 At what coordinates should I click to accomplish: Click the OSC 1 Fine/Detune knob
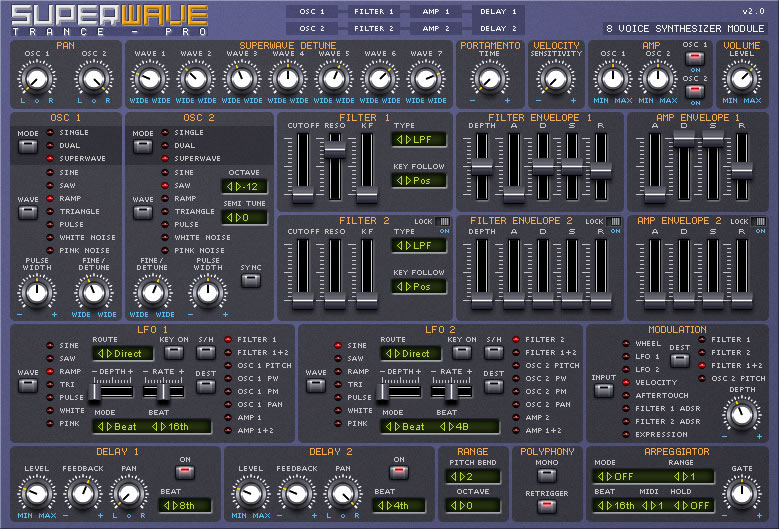tap(93, 293)
